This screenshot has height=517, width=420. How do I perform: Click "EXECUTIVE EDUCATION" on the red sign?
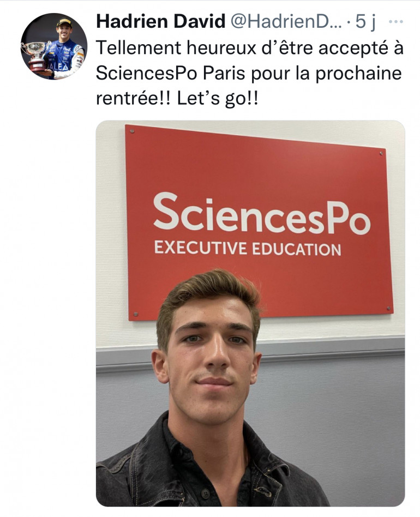point(247,249)
